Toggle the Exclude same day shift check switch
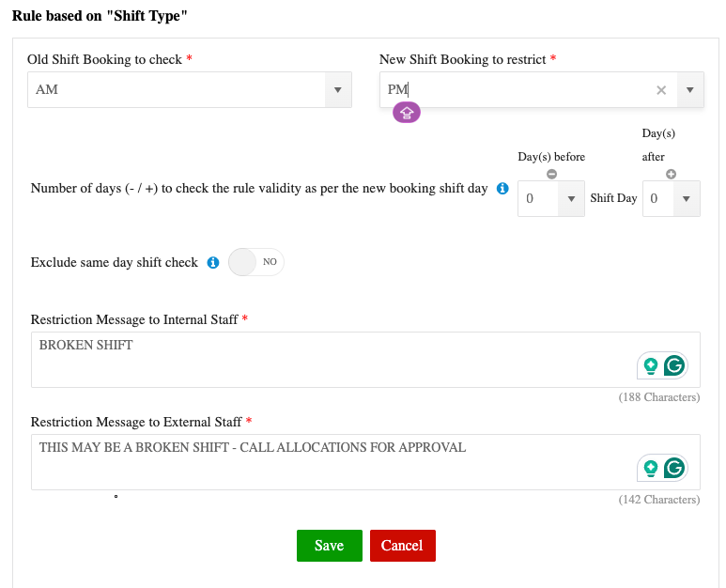 (255, 262)
